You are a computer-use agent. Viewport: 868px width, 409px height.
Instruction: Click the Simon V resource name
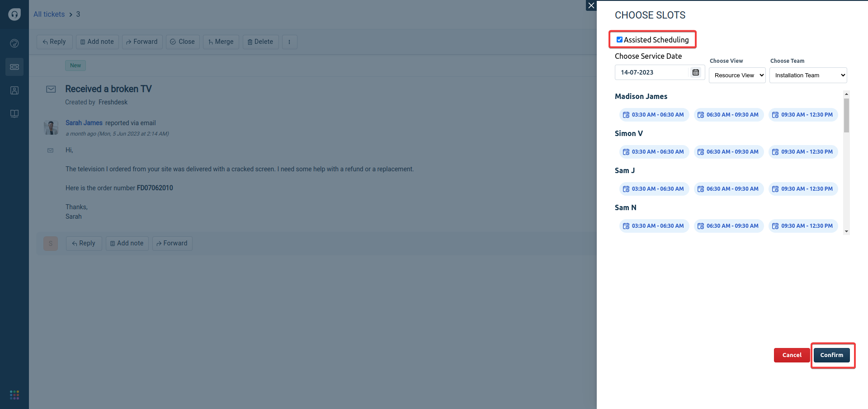629,133
